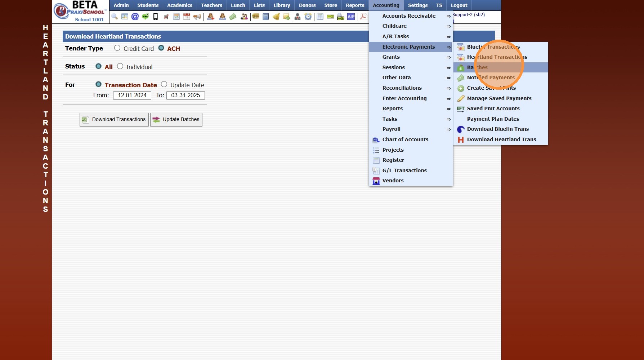Expand the Sessions submenu
644x360 pixels.
tap(411, 67)
